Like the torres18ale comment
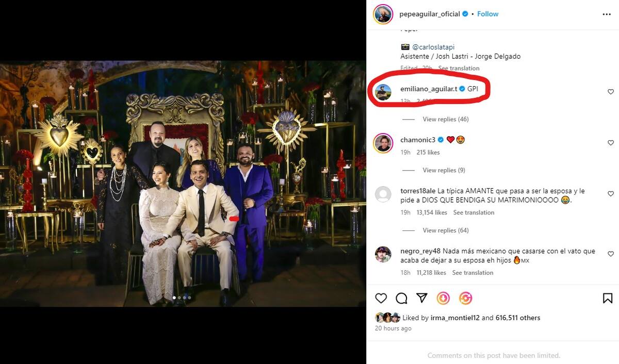This screenshot has height=364, width=619. (x=611, y=194)
